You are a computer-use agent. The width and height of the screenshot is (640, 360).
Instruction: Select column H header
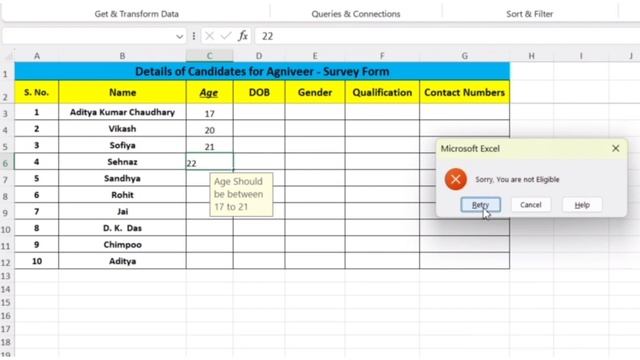pos(531,56)
